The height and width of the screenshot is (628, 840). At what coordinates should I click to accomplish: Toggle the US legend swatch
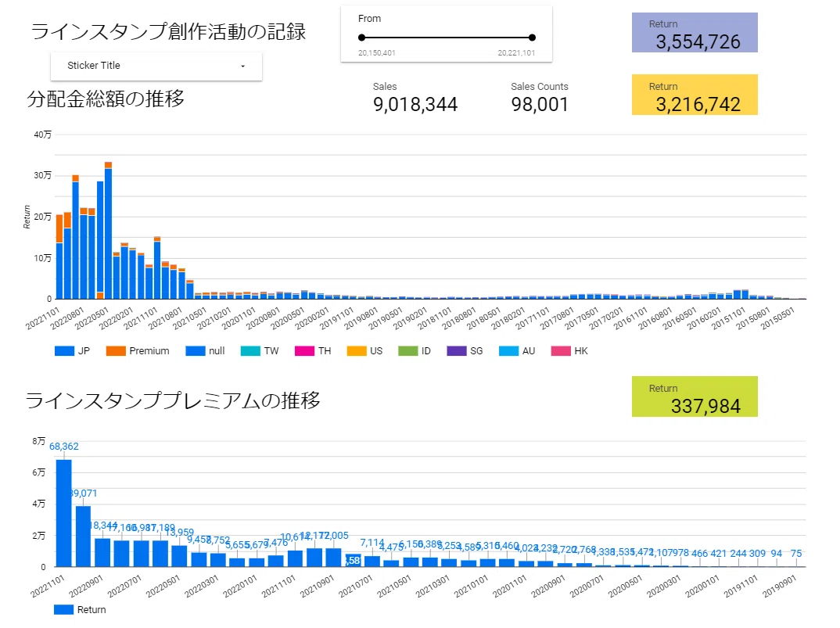(356, 351)
